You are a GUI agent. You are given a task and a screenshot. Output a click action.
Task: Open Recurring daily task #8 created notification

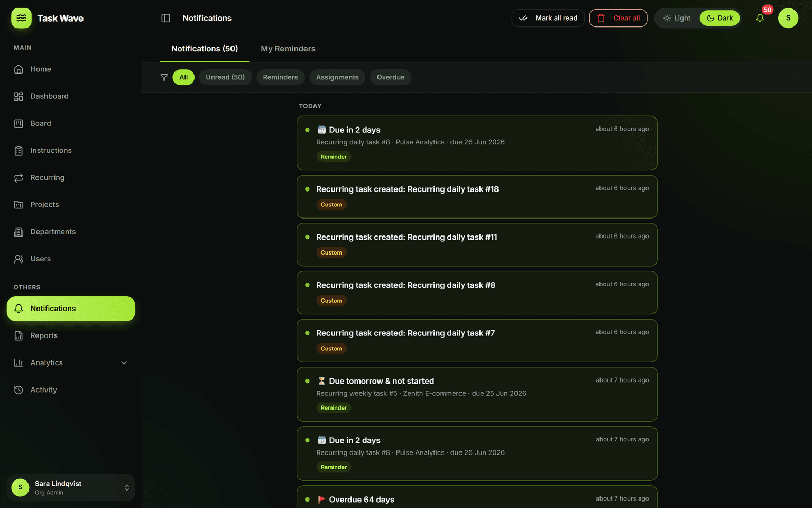tap(477, 293)
